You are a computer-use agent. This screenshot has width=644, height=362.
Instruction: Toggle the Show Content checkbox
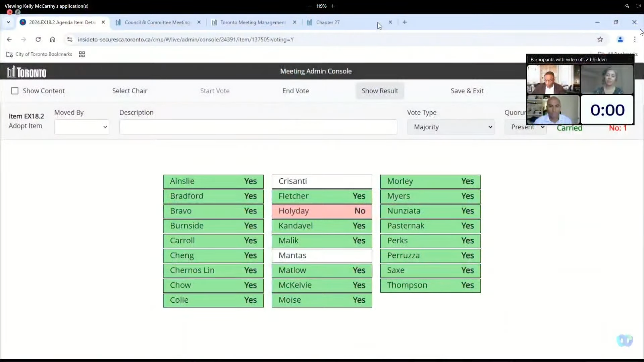[x=15, y=91]
